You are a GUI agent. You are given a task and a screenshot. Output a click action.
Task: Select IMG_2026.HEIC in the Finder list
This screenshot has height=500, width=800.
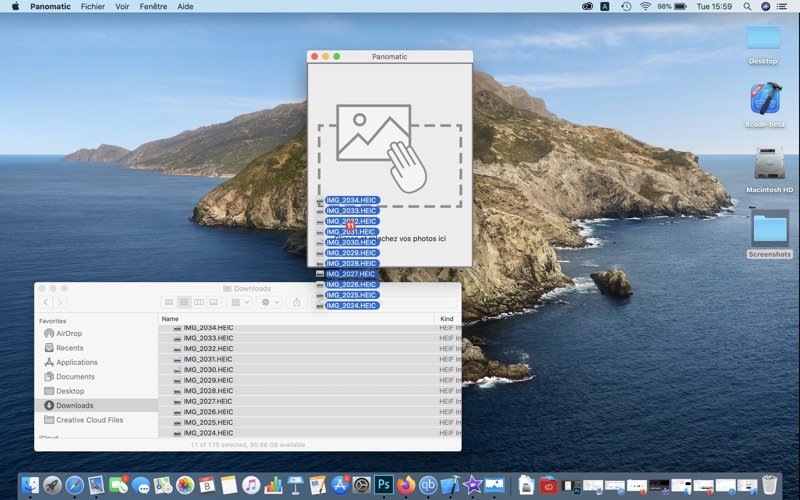[310, 412]
